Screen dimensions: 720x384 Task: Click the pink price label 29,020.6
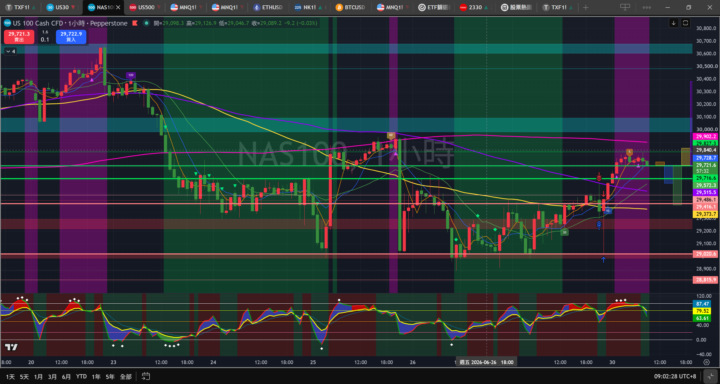pos(705,254)
